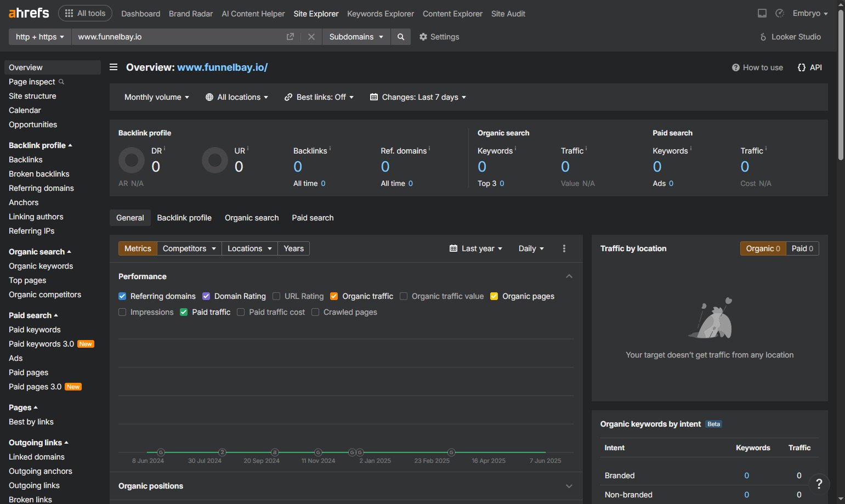
Task: Open Site structure in the sidebar
Action: (32, 96)
